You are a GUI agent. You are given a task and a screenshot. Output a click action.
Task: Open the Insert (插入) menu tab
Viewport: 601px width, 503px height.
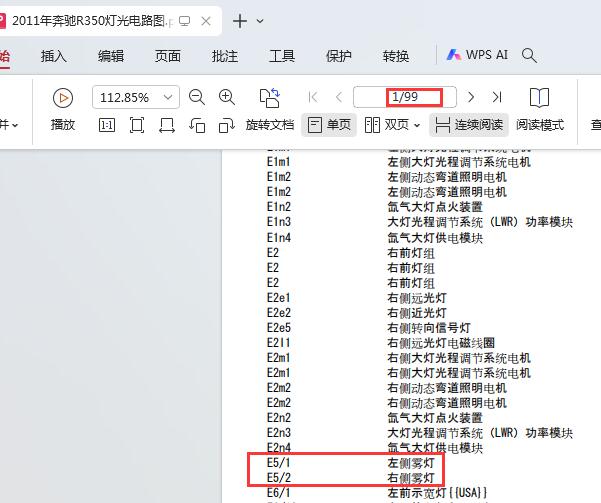click(x=54, y=56)
